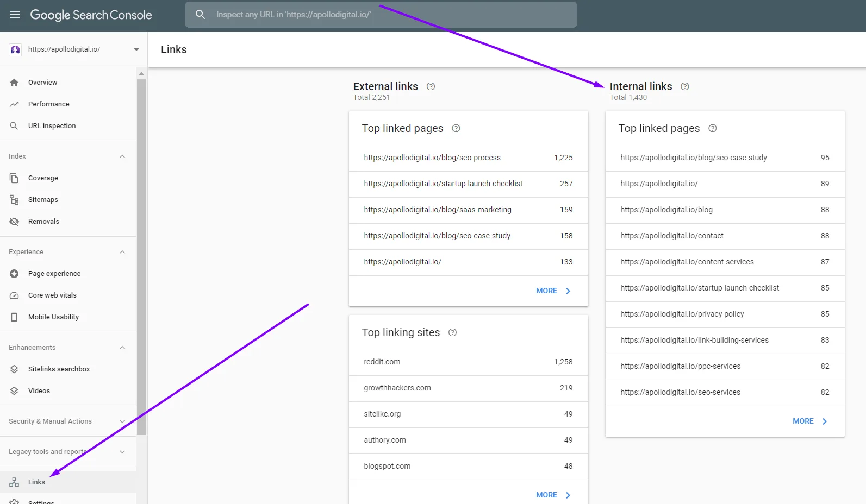Click MORE under external Top linked pages
The image size is (866, 504).
(553, 291)
